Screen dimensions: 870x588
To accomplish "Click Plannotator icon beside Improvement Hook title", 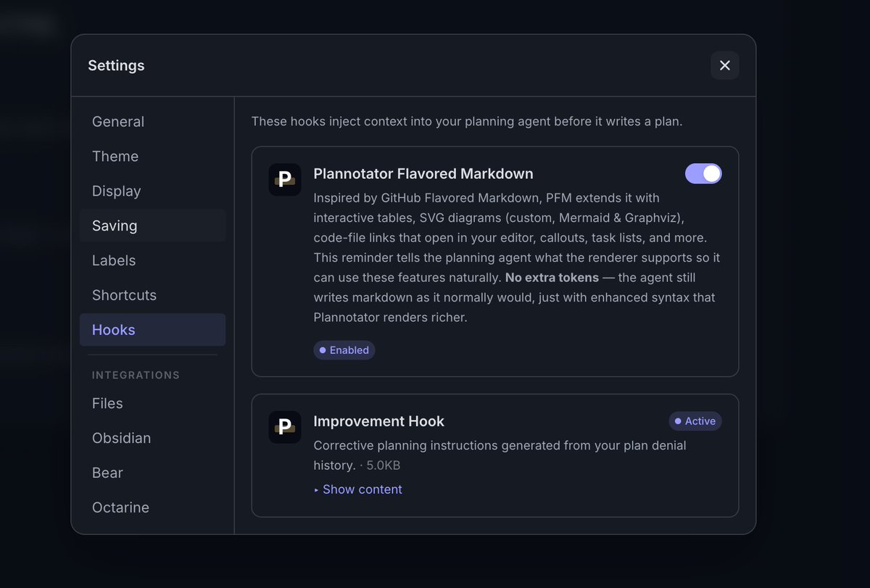I will (x=285, y=427).
